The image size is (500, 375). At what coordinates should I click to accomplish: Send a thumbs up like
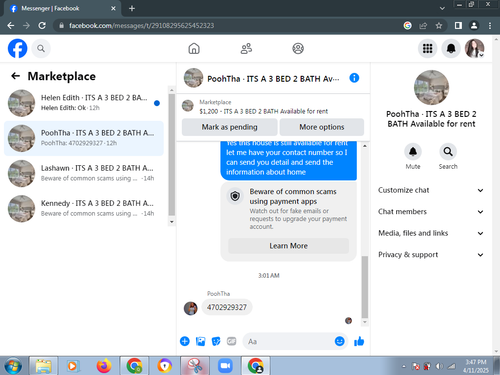coord(359,341)
